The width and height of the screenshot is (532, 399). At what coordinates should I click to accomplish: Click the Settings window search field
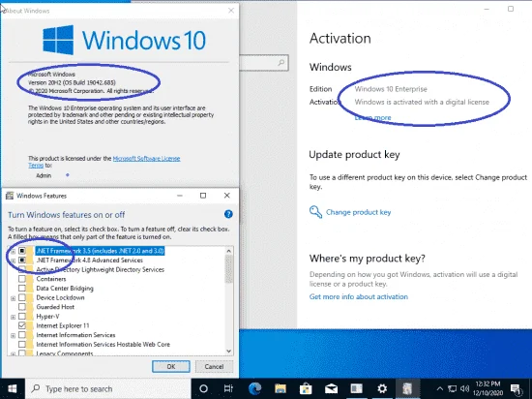click(264, 63)
